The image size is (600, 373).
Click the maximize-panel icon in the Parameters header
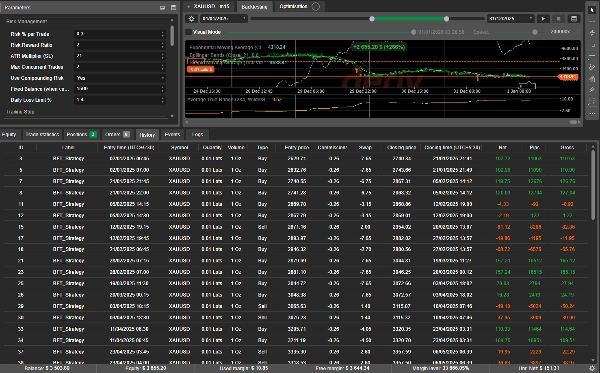(173, 7)
